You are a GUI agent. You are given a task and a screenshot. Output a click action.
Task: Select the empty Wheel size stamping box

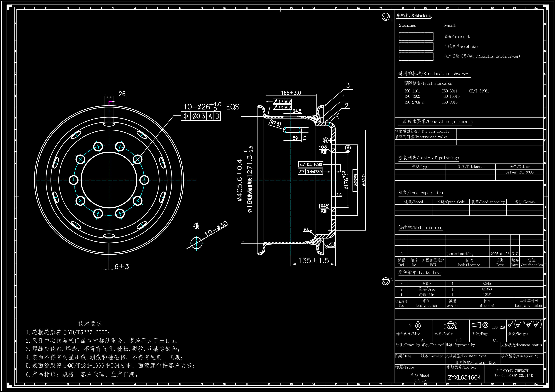416,46
